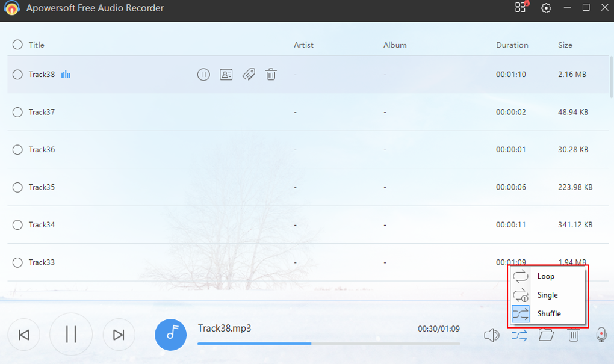Click the 30.28 KB size value

click(573, 150)
